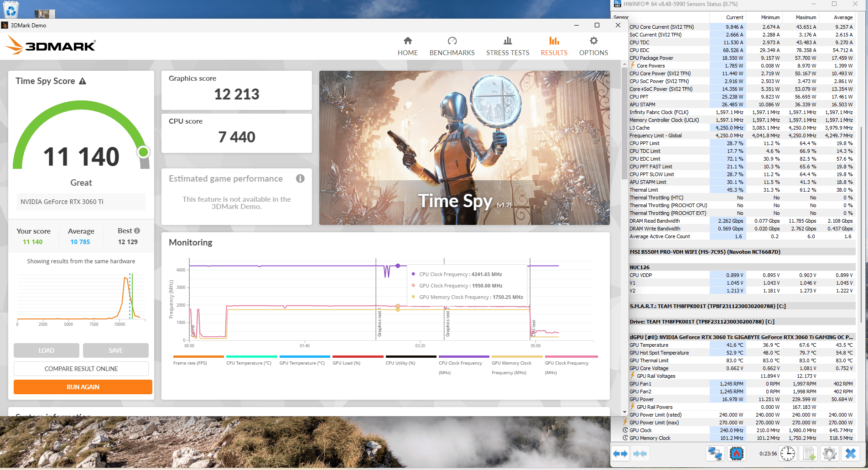This screenshot has height=470, width=868.
Task: Click HWiNFO flame chip icon
Action: [737, 454]
